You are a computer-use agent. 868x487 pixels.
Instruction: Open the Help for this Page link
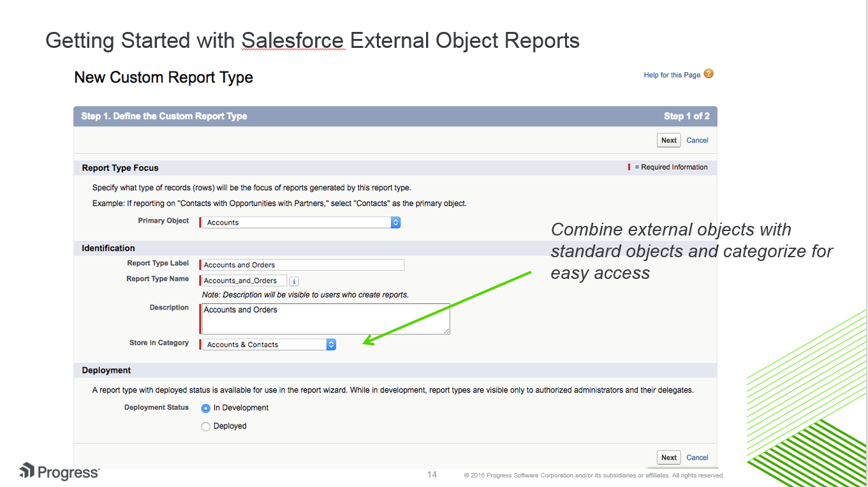pyautogui.click(x=672, y=75)
